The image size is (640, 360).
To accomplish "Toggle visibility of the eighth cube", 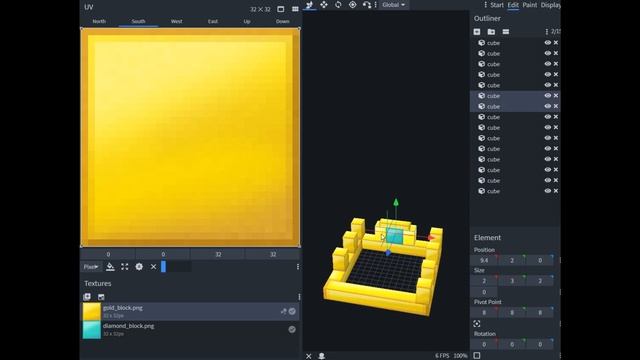I will [x=548, y=117].
